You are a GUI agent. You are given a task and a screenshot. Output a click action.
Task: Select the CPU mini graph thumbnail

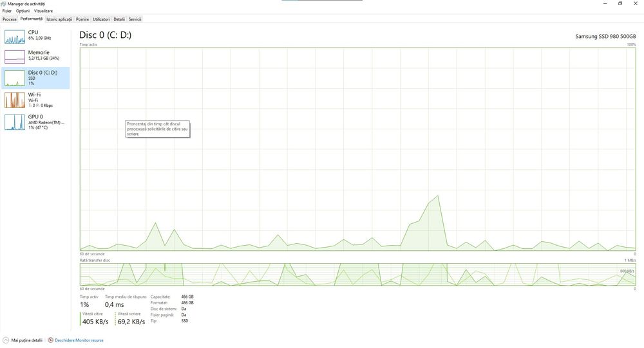coord(15,37)
